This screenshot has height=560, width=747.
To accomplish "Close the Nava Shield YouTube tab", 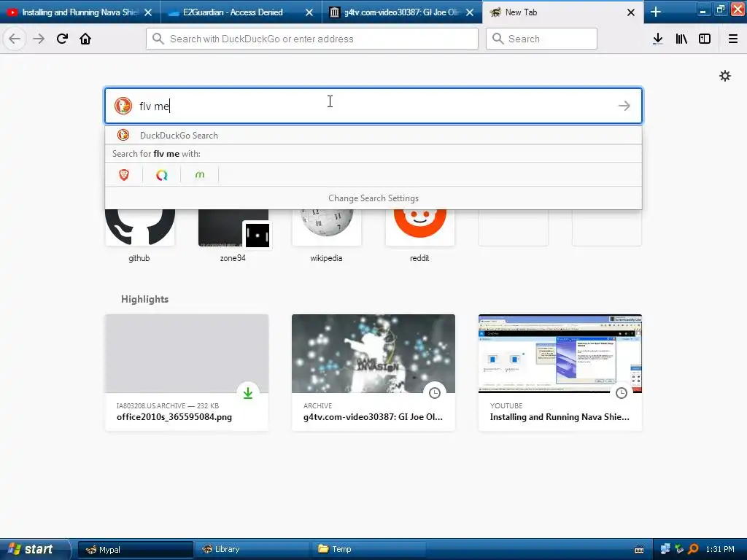I will click(148, 12).
